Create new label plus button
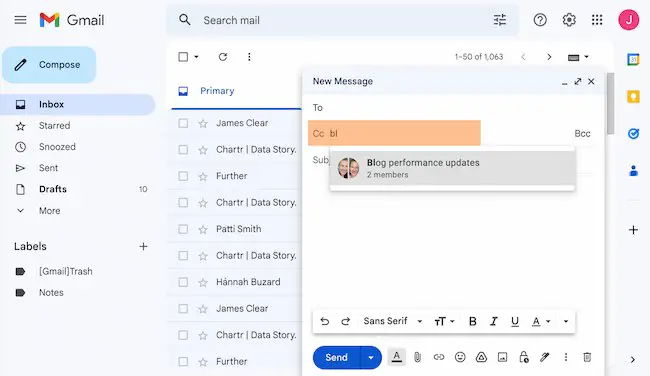 143,246
